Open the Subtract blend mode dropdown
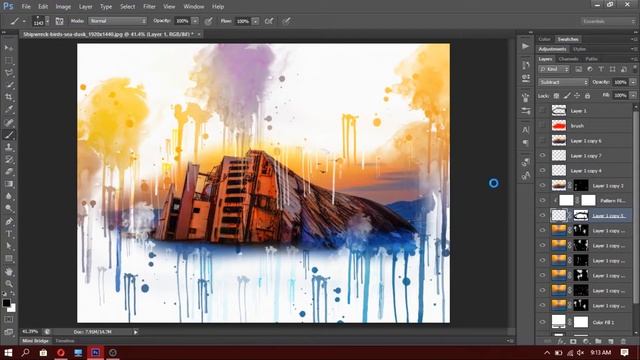The image size is (640, 360). coord(563,82)
